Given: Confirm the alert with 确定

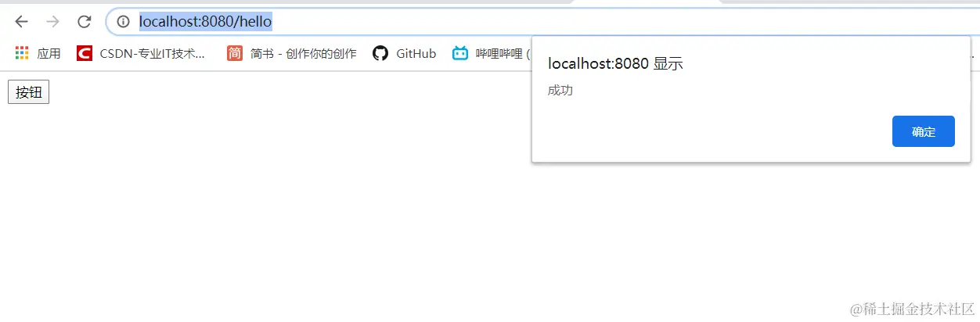Looking at the screenshot, I should coord(924,131).
